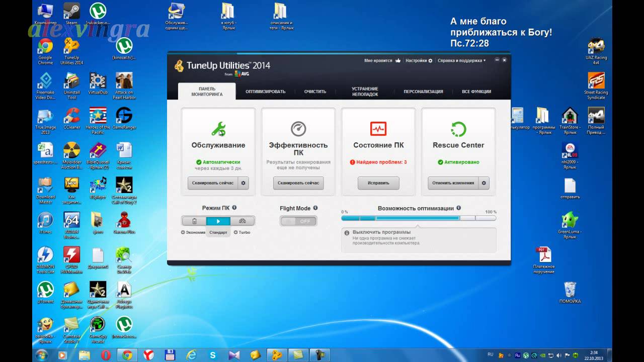Open Skype from the taskbar
The height and width of the screenshot is (362, 644).
(x=213, y=355)
